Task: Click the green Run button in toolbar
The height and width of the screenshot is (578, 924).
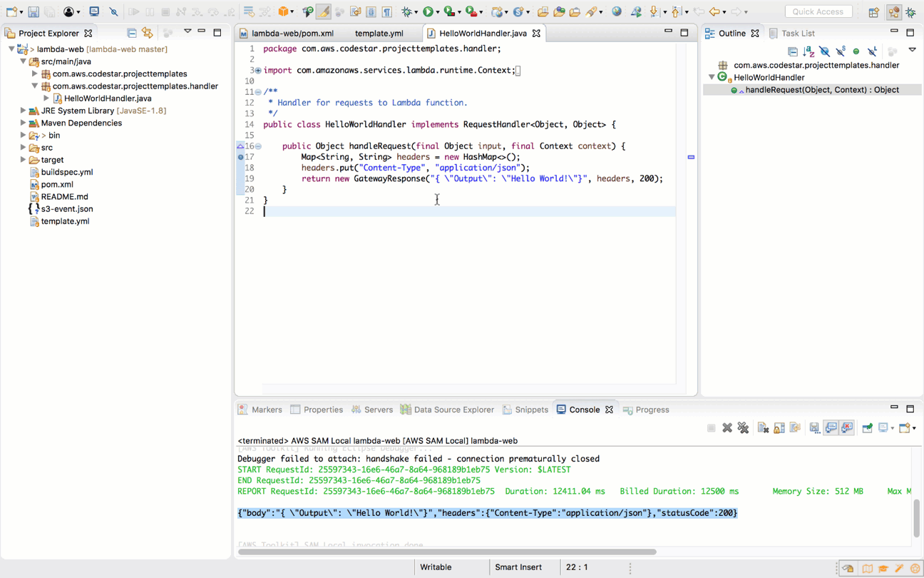Action: coord(428,11)
